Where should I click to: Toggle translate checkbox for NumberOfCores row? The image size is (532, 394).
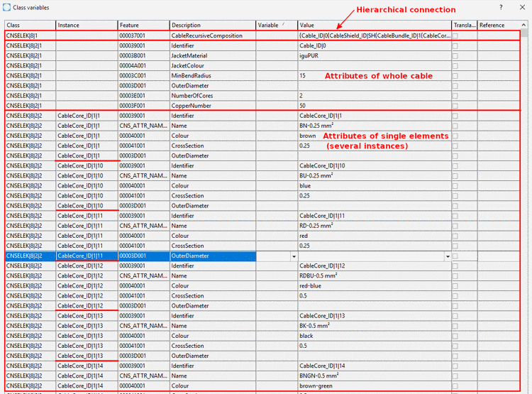point(455,96)
